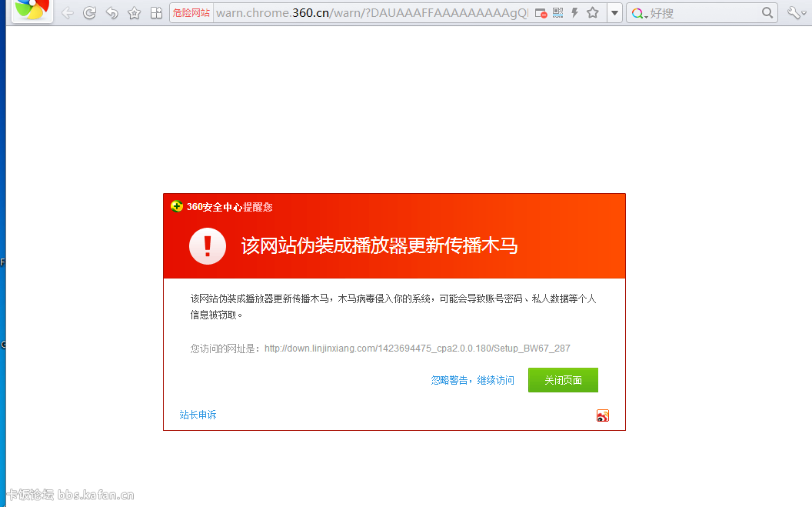Click 忽略警告，继续访问 link

(x=472, y=381)
